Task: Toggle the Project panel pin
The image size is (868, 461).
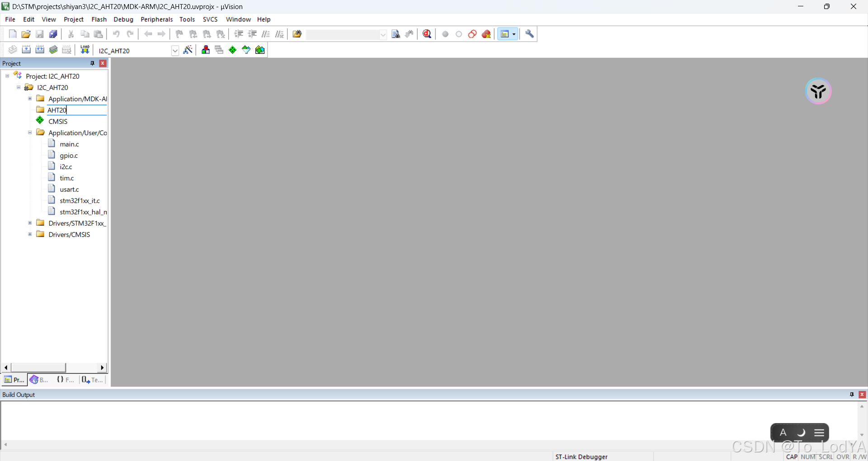Action: (93, 63)
